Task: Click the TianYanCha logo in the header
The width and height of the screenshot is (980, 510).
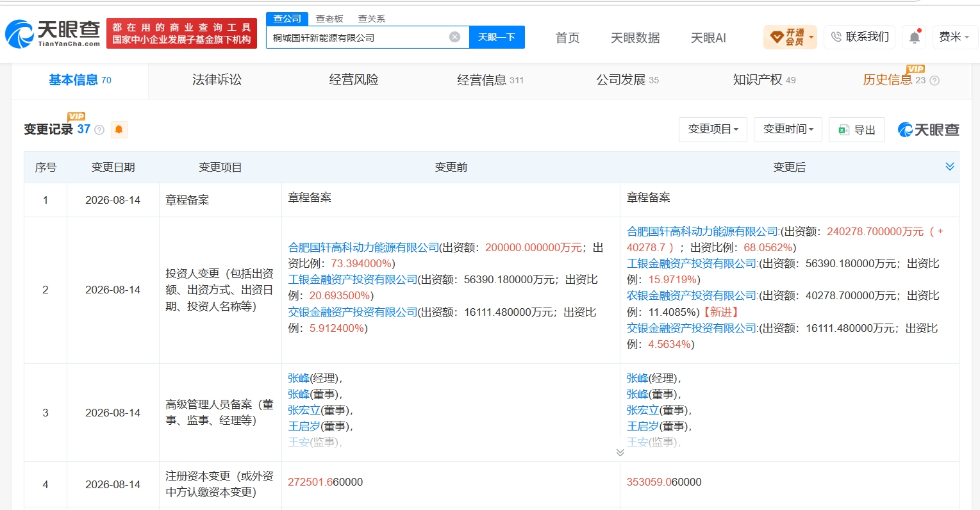Action: click(53, 33)
